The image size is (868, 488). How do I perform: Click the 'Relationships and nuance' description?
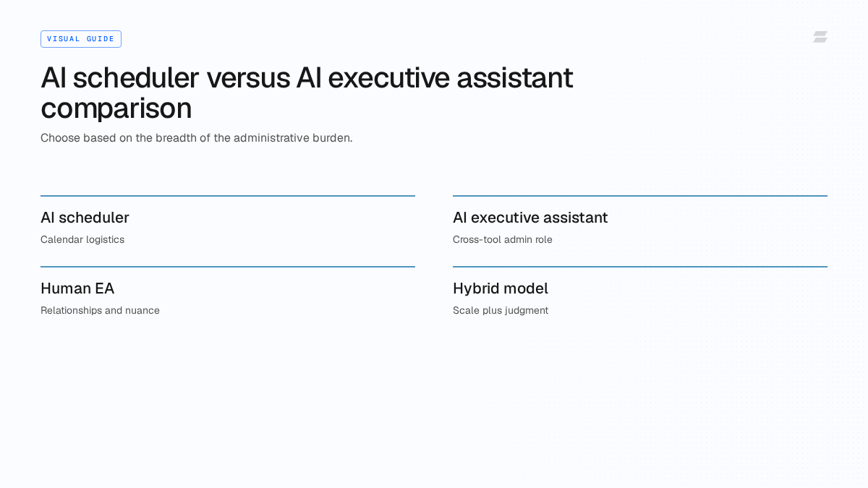point(100,311)
